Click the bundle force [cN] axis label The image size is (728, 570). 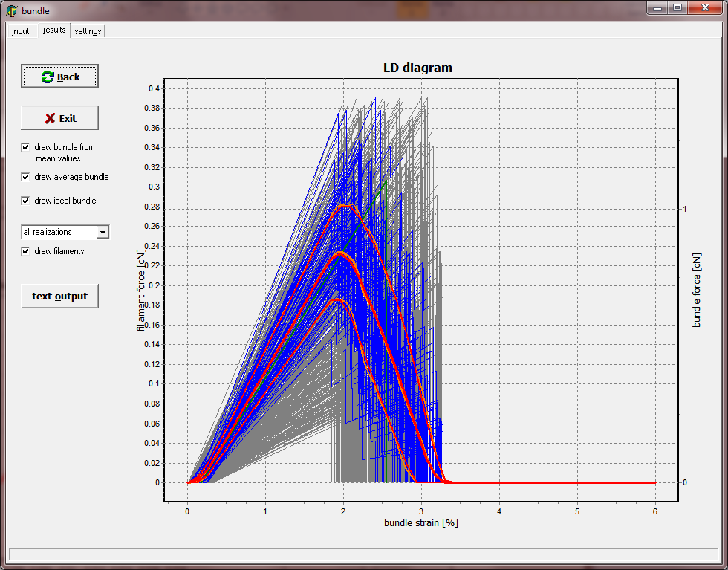coord(697,290)
